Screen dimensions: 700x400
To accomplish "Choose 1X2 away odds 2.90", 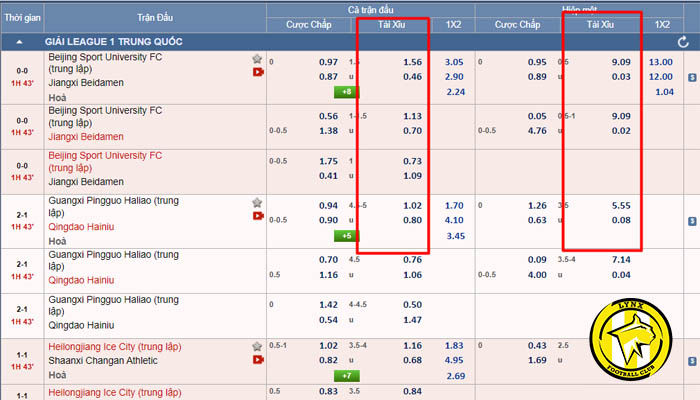I will 454,77.
